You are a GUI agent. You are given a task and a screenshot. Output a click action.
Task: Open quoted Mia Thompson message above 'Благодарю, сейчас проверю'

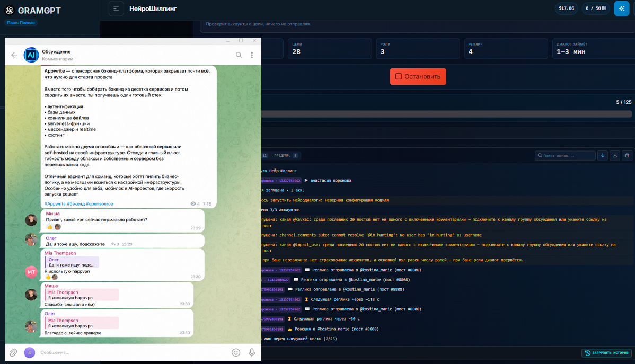coord(82,323)
